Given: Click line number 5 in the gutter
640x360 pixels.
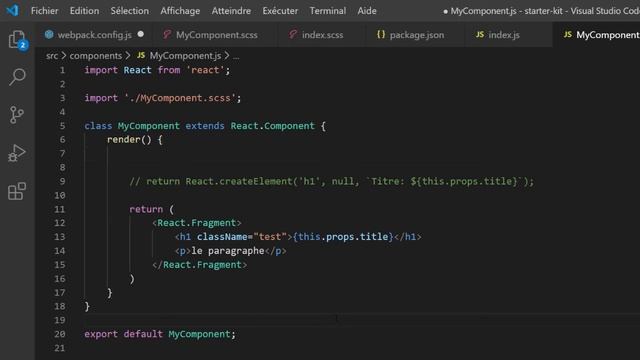Looking at the screenshot, I should [62, 126].
